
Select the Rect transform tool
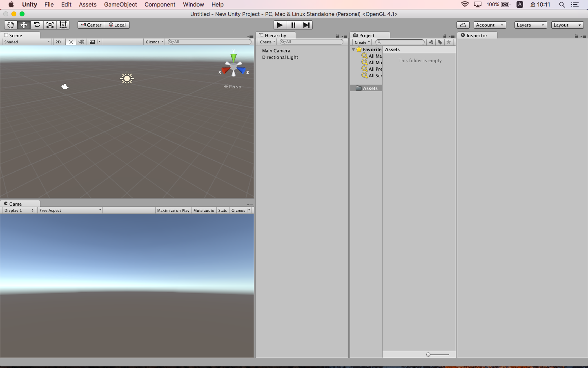pos(63,25)
